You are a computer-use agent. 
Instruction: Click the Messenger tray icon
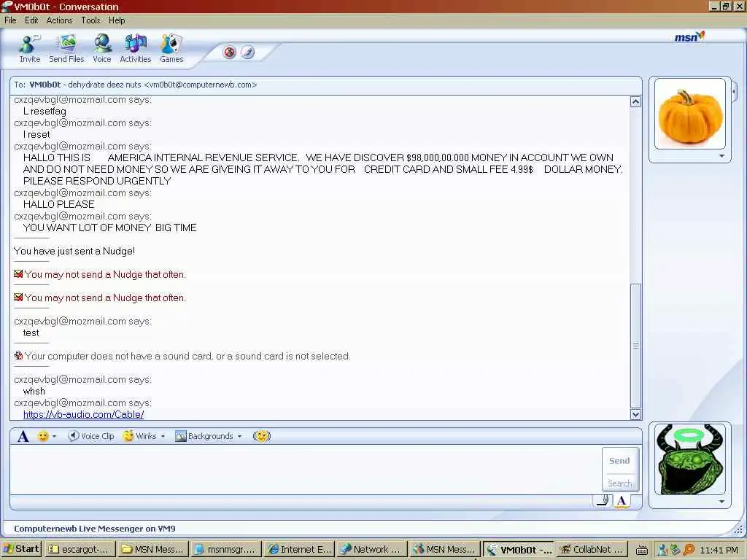662,550
